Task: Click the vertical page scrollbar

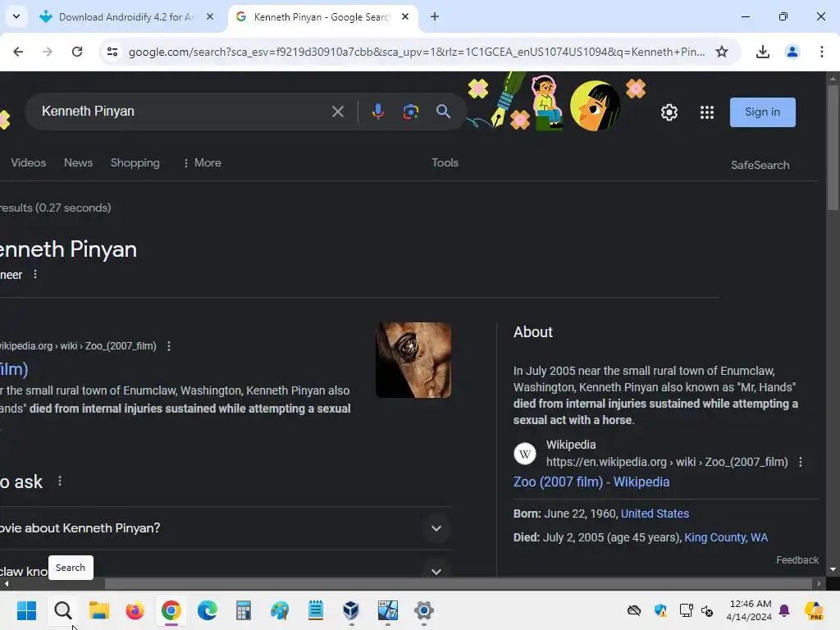Action: [833, 148]
